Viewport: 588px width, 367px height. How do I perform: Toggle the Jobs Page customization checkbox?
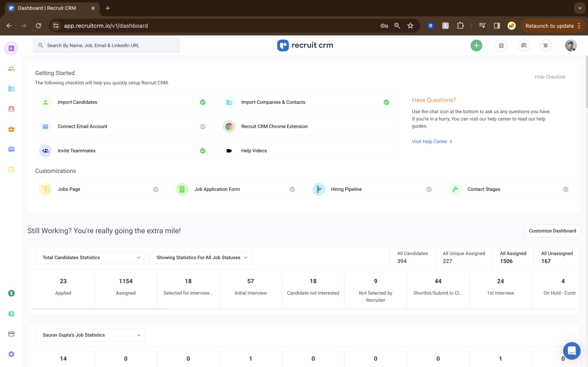pos(155,189)
